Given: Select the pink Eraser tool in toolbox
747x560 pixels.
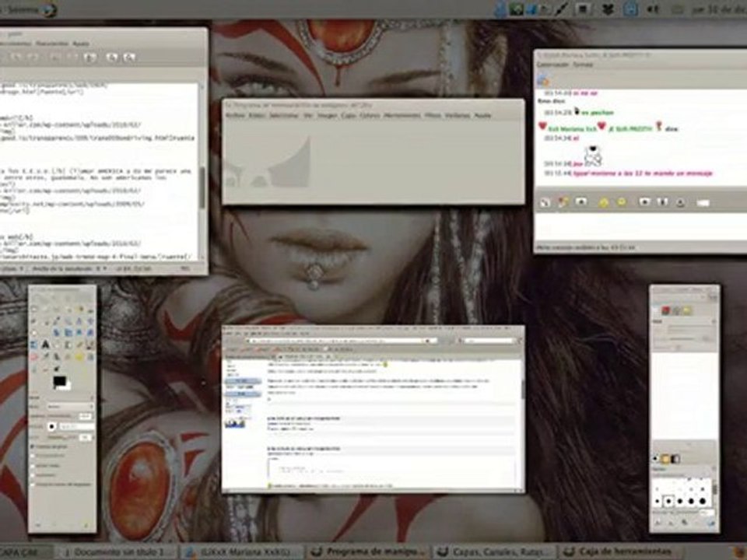Looking at the screenshot, I should (x=33, y=357).
